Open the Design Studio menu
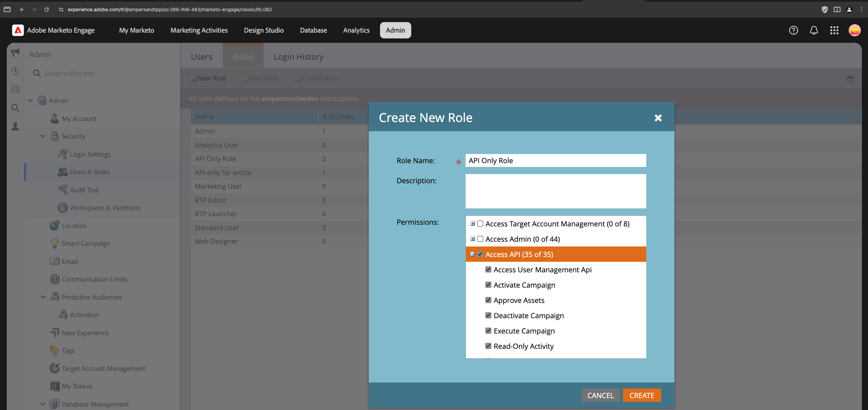Viewport: 868px width, 410px height. click(264, 30)
